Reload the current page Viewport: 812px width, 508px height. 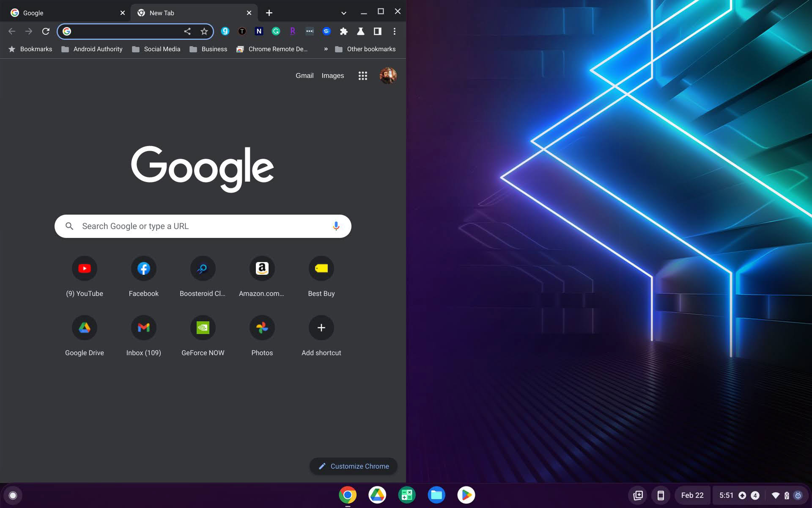pos(46,31)
